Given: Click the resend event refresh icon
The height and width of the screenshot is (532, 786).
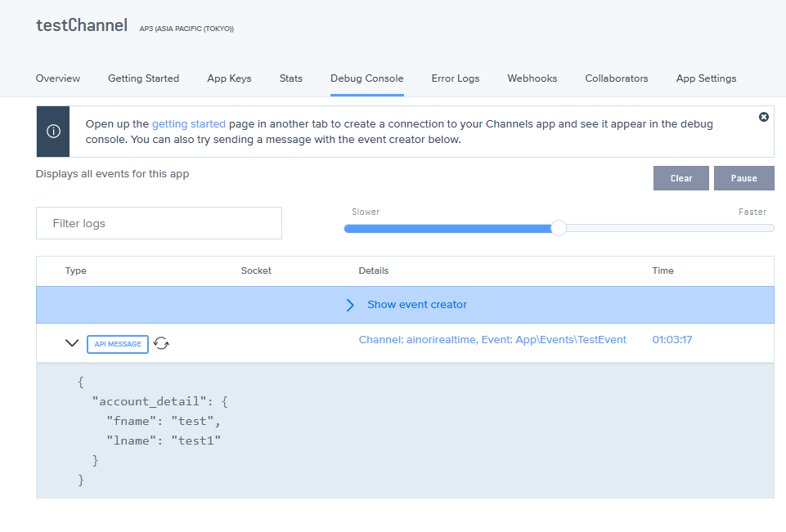Looking at the screenshot, I should coord(162,344).
